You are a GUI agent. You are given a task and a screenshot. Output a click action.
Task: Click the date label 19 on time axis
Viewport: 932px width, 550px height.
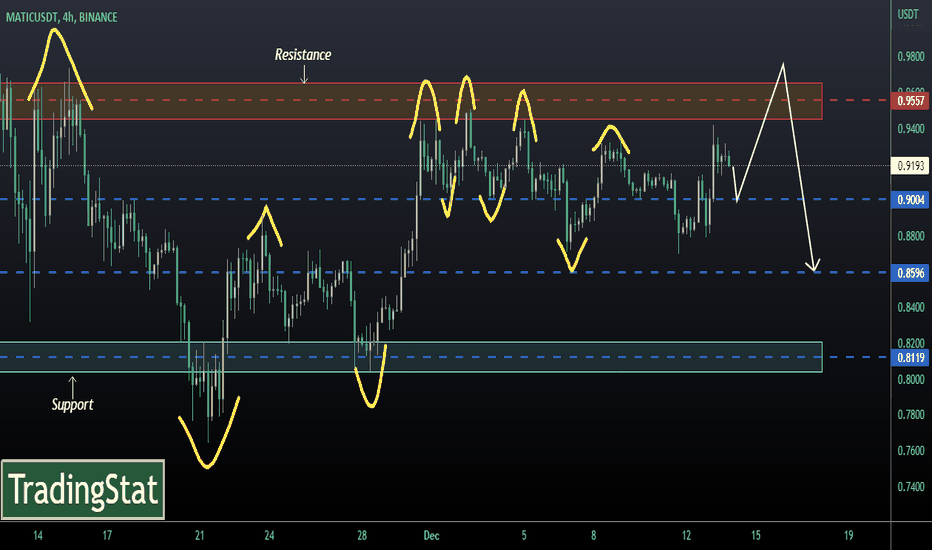(849, 536)
